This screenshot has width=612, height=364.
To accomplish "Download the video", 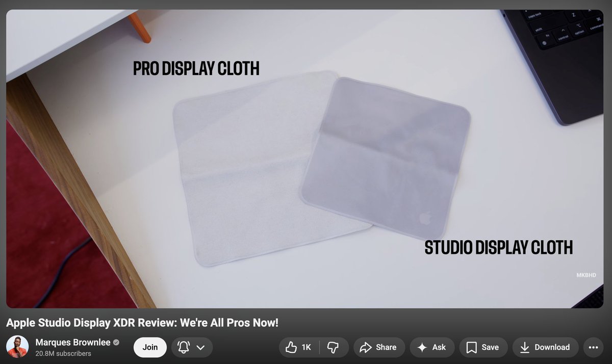I will point(545,347).
